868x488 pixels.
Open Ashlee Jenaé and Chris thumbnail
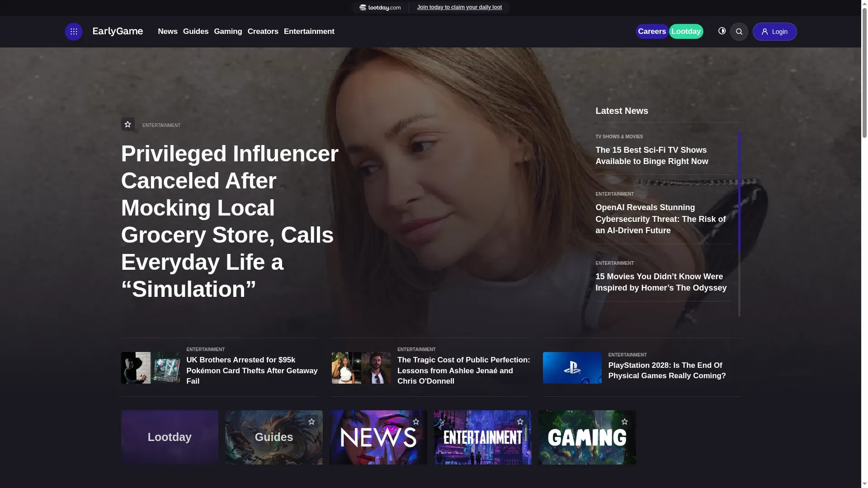361,368
